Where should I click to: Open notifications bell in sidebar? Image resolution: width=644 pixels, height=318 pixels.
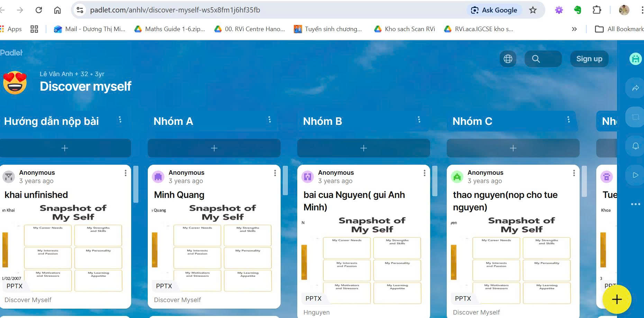point(635,146)
